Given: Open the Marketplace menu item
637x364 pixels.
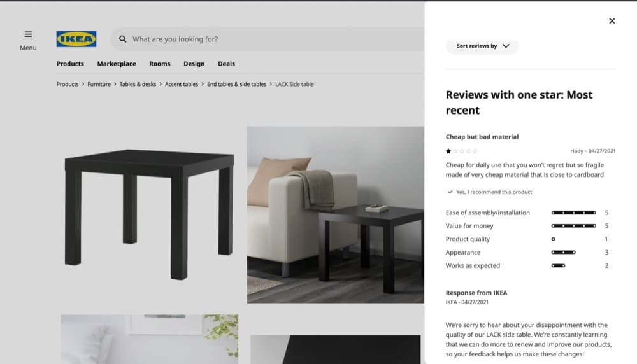Looking at the screenshot, I should point(117,64).
